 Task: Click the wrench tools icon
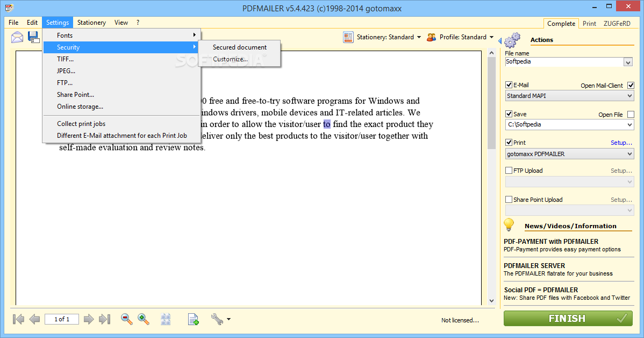point(217,319)
